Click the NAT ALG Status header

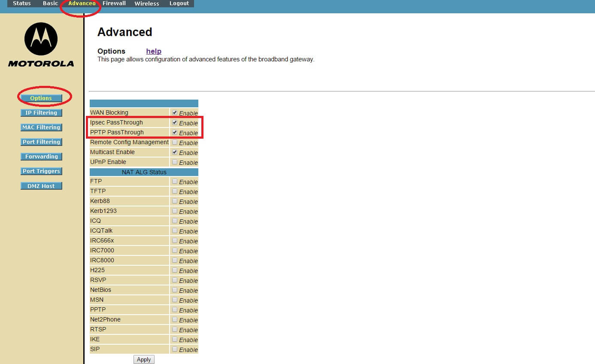coord(144,172)
